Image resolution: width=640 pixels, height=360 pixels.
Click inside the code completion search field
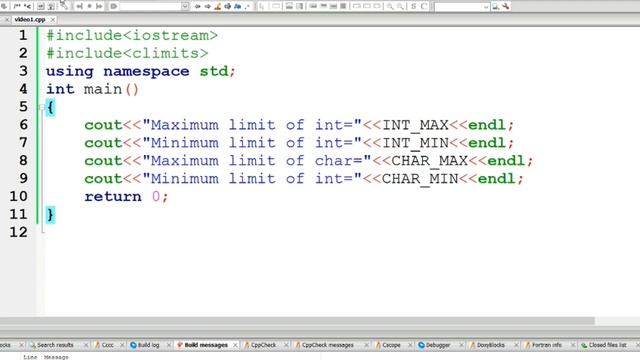pyautogui.click(x=150, y=7)
